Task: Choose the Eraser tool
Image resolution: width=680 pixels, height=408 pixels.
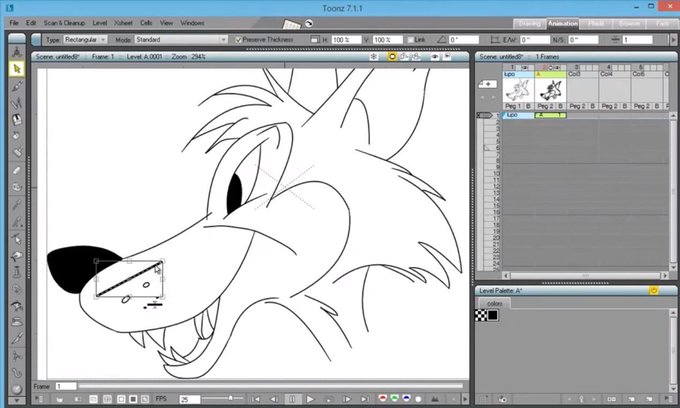Action: pyautogui.click(x=17, y=170)
